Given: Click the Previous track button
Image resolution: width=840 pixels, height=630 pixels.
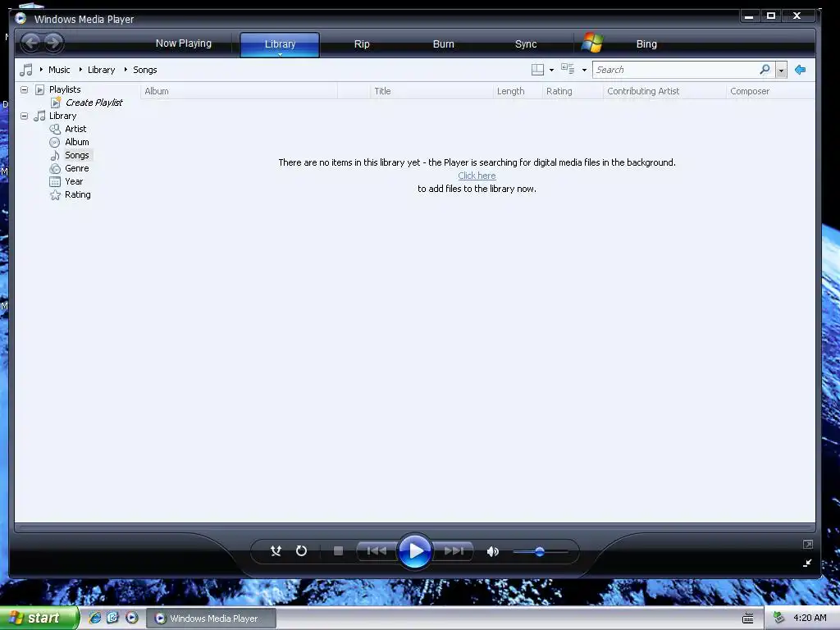Looking at the screenshot, I should point(377,550).
